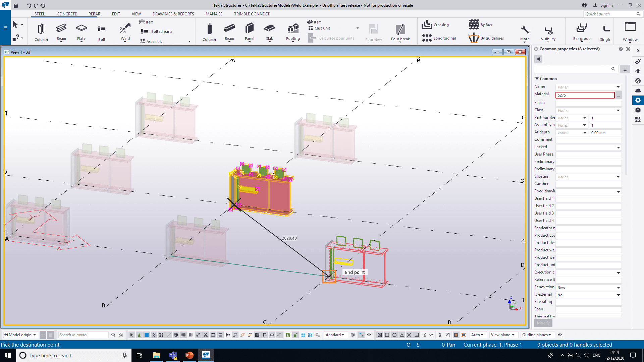Image resolution: width=644 pixels, height=362 pixels.
Task: Open the VIEW ribbon tab
Action: tap(136, 14)
